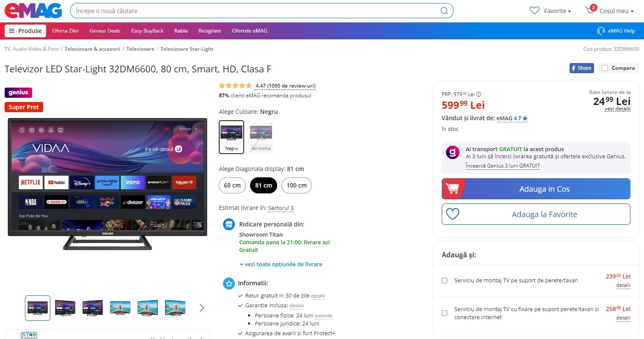
Task: Open Oferta Zilei menu item
Action: 65,31
